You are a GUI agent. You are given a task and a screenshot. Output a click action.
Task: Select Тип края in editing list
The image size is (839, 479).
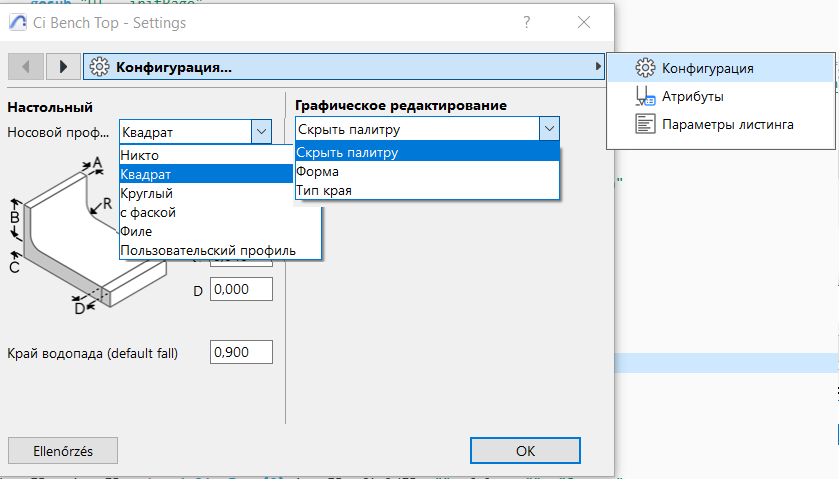(x=324, y=190)
